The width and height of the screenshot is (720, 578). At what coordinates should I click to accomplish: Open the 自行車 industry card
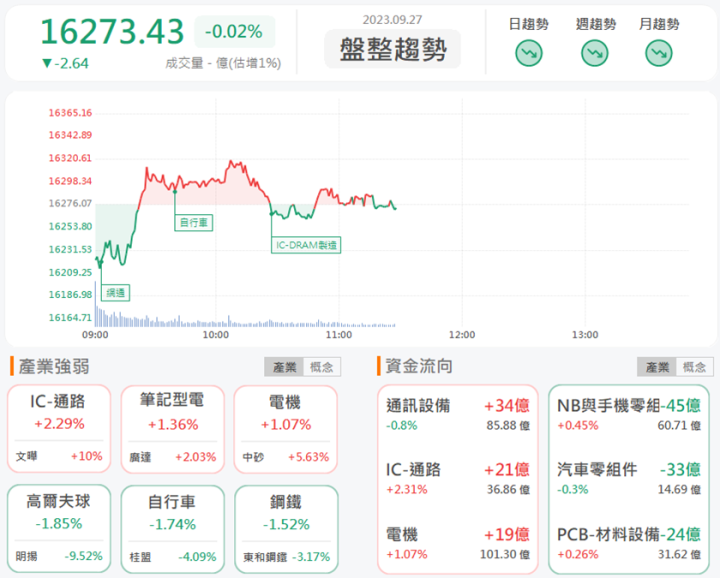tap(172, 528)
